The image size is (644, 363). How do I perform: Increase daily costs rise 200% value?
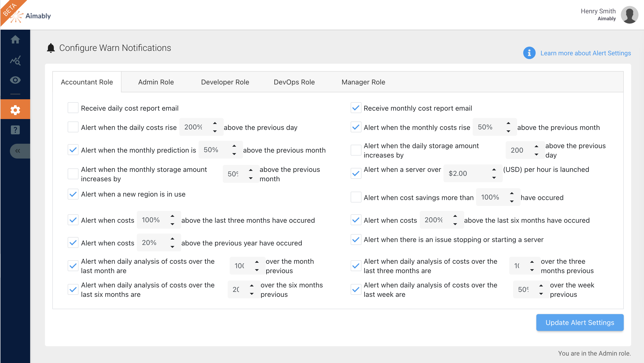tap(215, 123)
